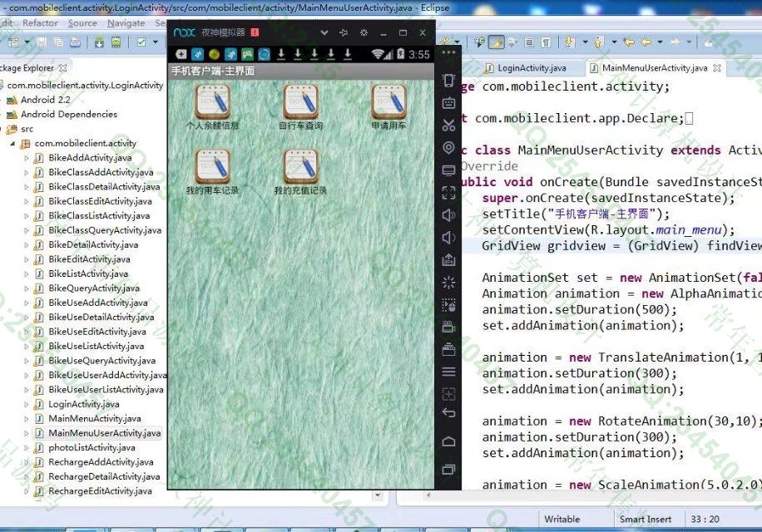
Task: Open the 申请用车 app icon
Action: 388,102
